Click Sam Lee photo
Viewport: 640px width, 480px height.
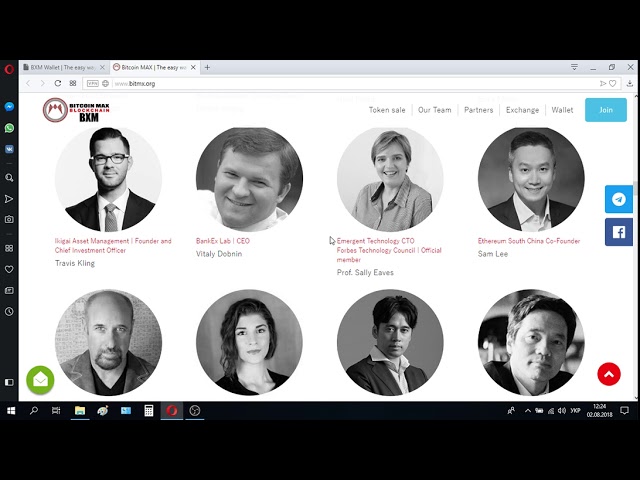[531, 179]
